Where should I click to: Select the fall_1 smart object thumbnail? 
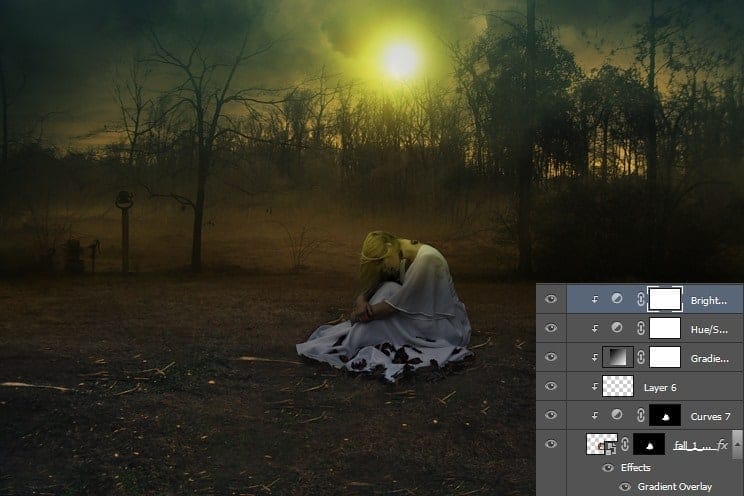(x=602, y=444)
